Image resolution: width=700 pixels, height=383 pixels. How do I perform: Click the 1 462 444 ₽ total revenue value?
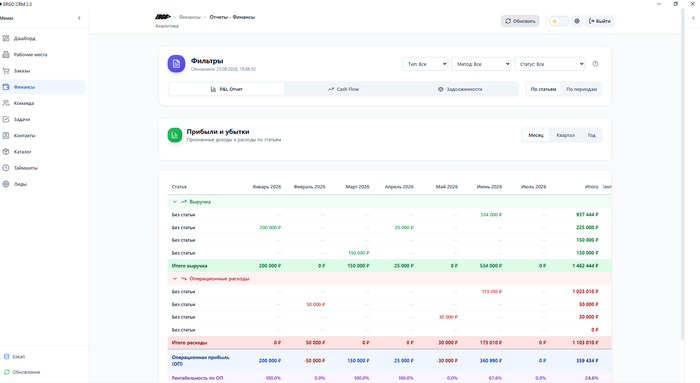tap(585, 266)
